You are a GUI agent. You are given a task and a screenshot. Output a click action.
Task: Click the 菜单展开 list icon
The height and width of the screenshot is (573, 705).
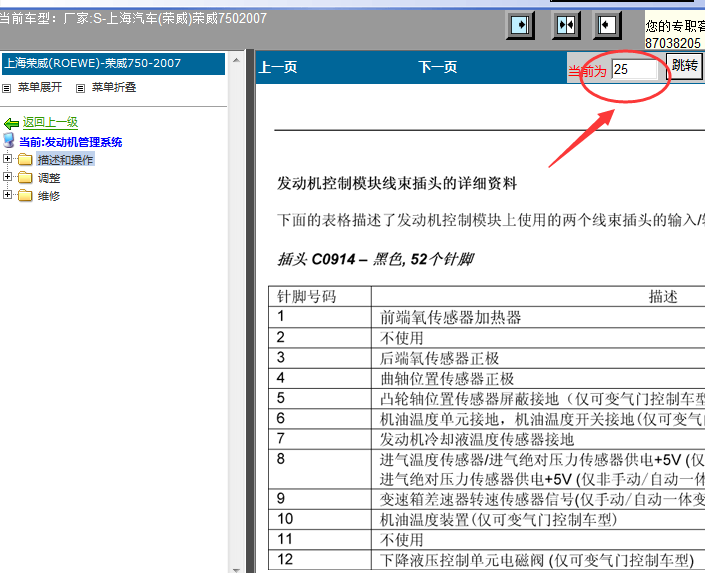(7, 88)
